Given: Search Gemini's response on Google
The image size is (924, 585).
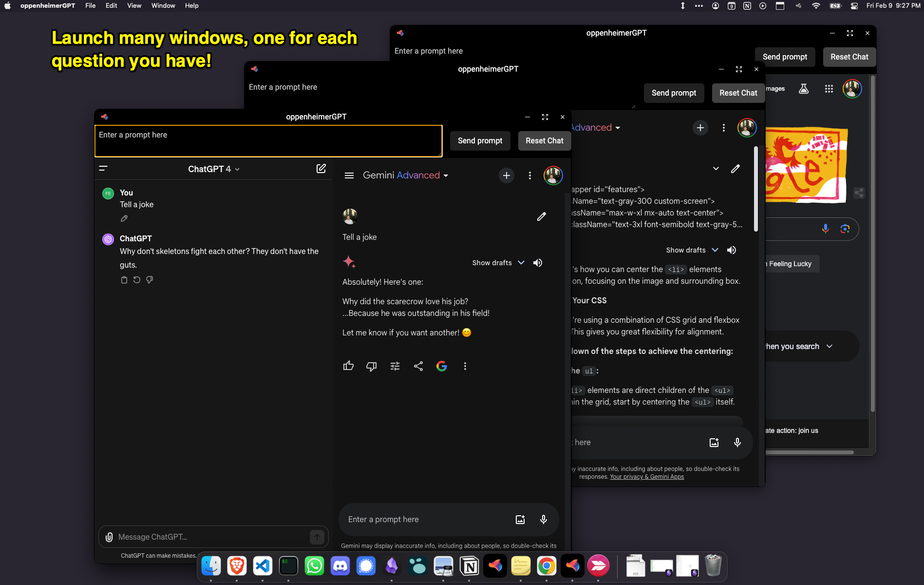Looking at the screenshot, I should point(442,366).
